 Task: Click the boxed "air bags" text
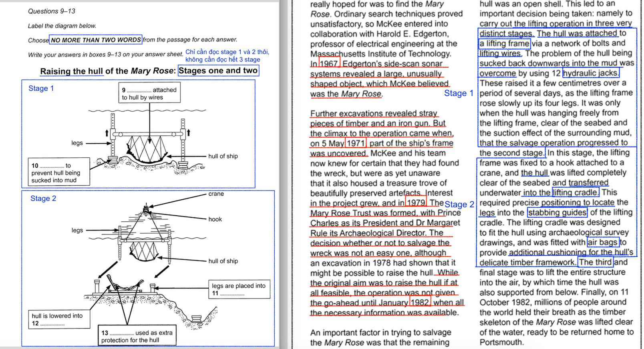(603, 242)
